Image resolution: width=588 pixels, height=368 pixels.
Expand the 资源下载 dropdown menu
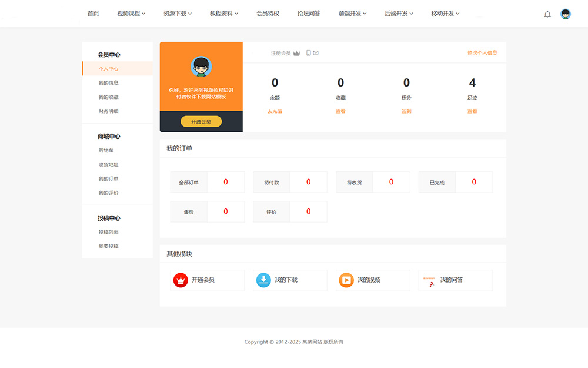point(178,14)
